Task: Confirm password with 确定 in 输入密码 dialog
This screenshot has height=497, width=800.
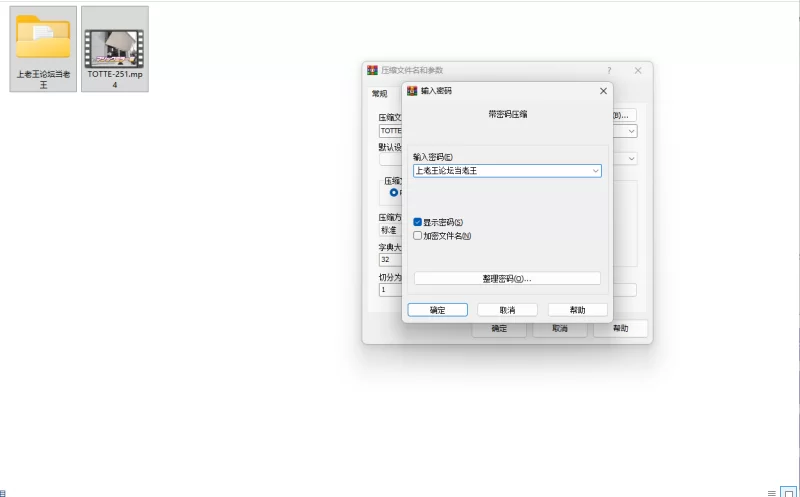Action: tap(438, 310)
